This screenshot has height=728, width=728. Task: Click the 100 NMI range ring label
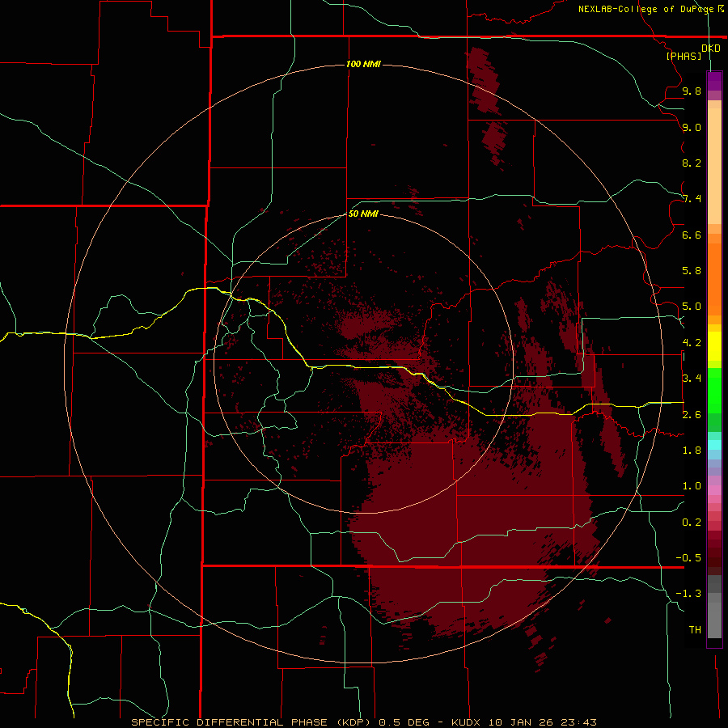coord(363,64)
